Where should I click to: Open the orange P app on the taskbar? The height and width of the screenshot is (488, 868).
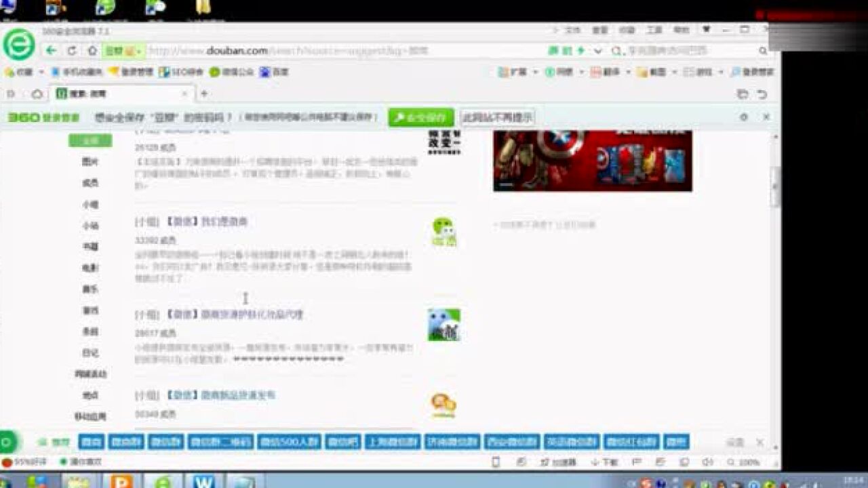(122, 482)
